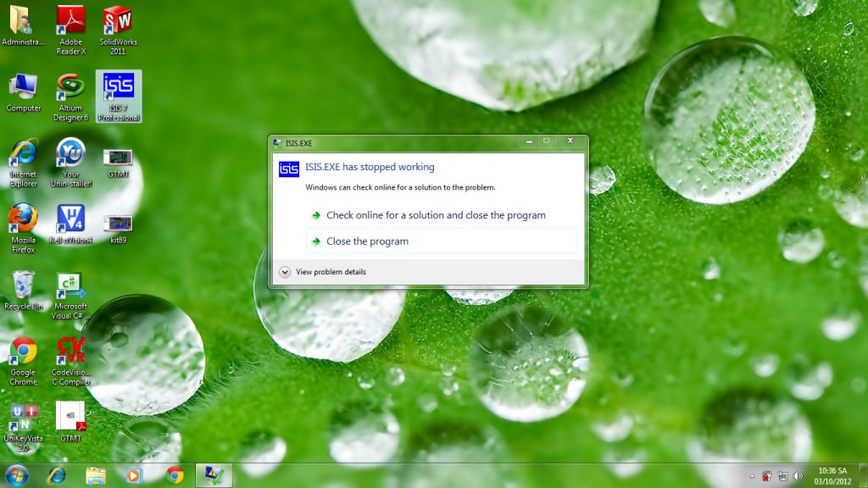Open the taskbar clock and date
Image resolution: width=868 pixels, height=488 pixels.
point(832,476)
